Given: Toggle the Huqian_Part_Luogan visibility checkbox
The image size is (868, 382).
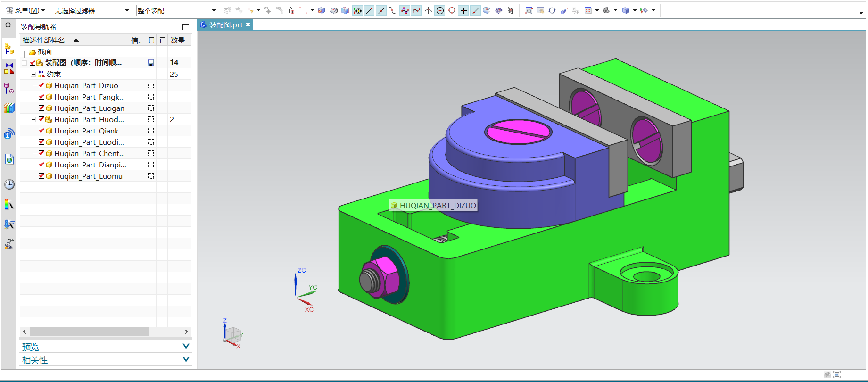Looking at the screenshot, I should pos(41,108).
